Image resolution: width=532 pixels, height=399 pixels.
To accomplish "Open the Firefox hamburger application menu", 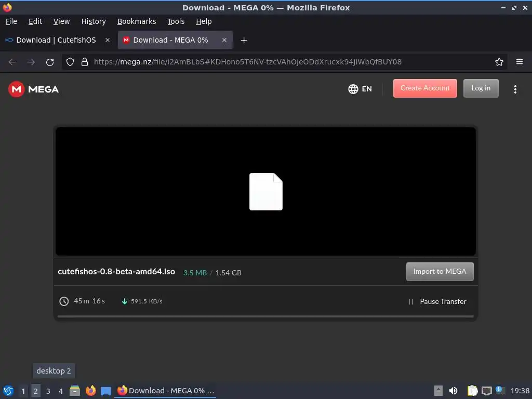I will [x=519, y=62].
